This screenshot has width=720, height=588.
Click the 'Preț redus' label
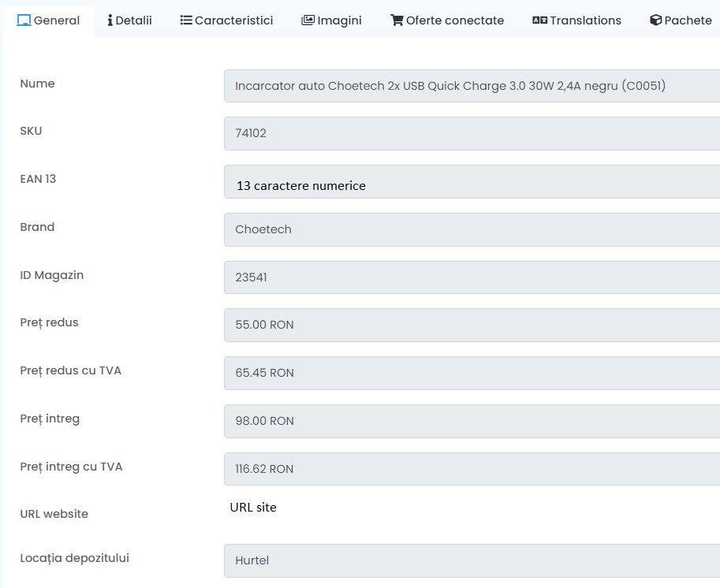coord(49,322)
